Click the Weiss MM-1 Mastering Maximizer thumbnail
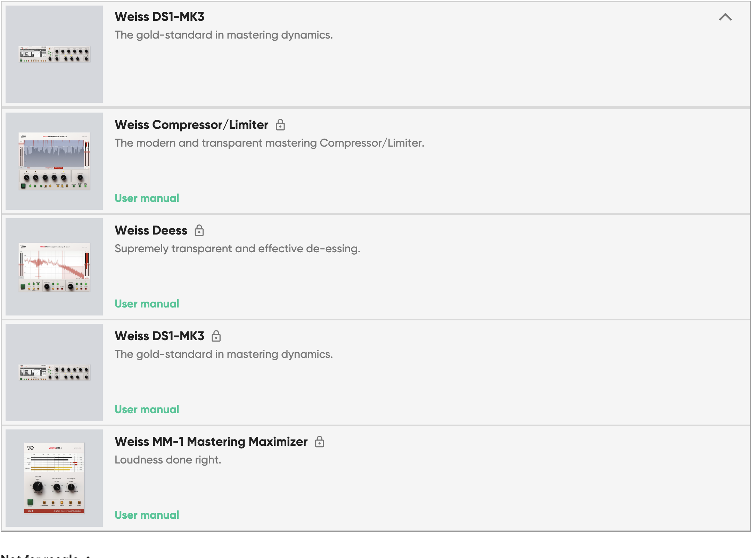 [x=54, y=478]
